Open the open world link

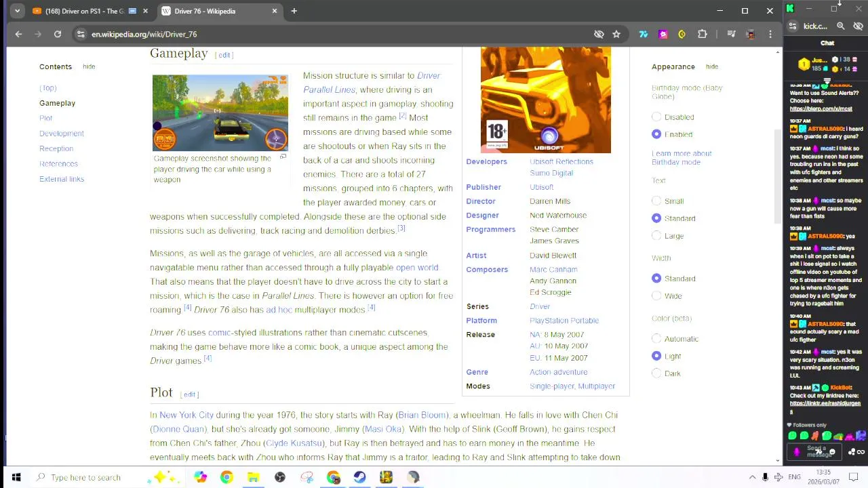tap(417, 267)
